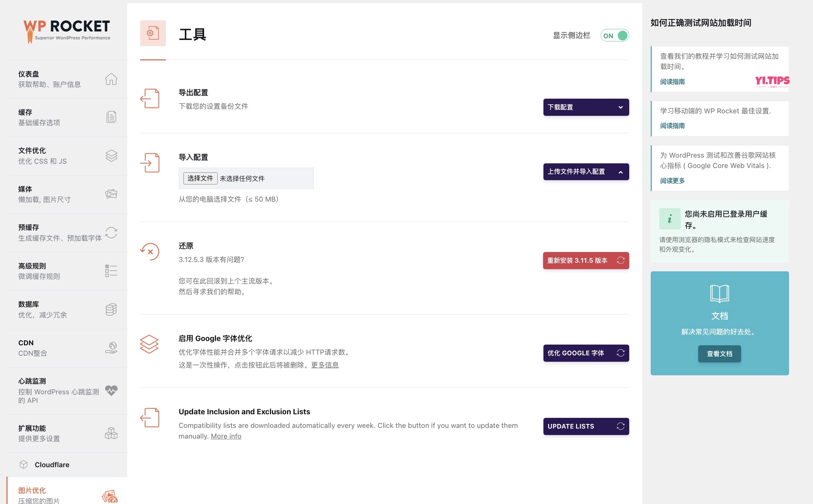Viewport: 813px width, 504px height.
Task: Click 阅读指南 under the load time tutorial
Action: point(672,82)
